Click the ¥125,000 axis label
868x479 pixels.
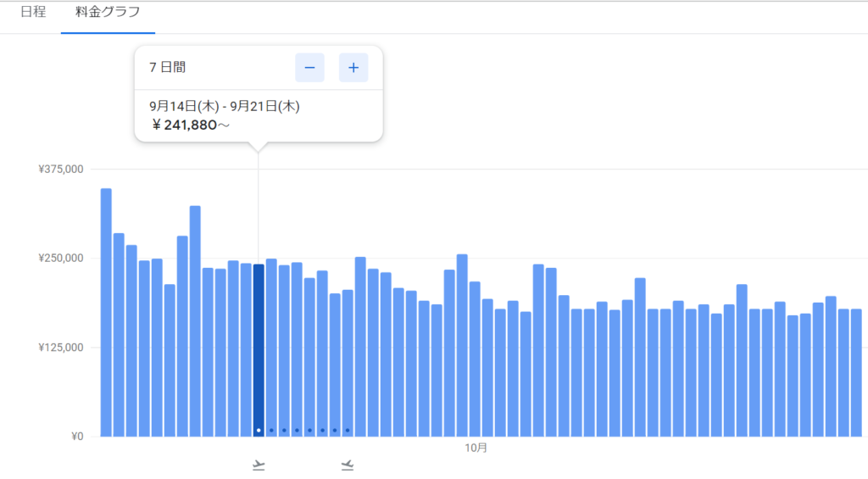61,348
